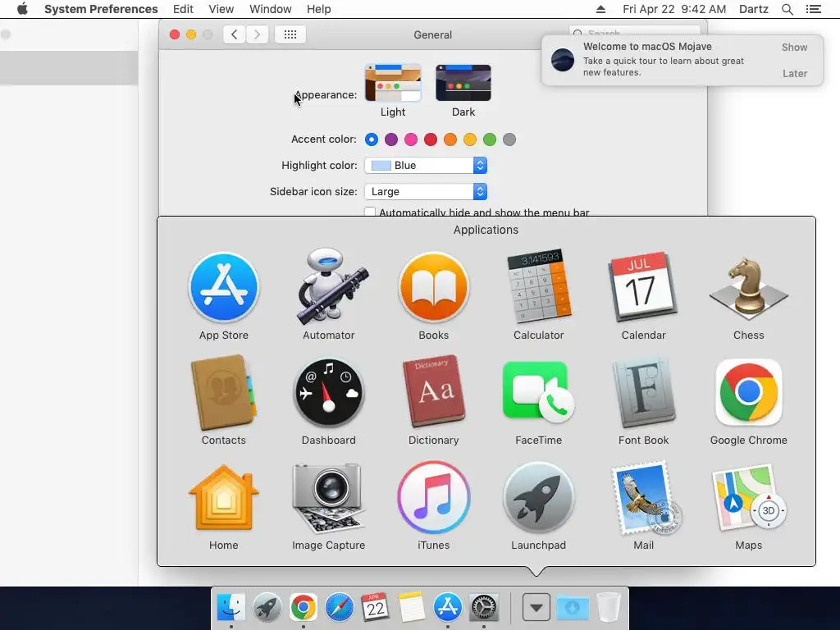The height and width of the screenshot is (630, 840).
Task: Click the Mojave notification icon
Action: coord(563,59)
